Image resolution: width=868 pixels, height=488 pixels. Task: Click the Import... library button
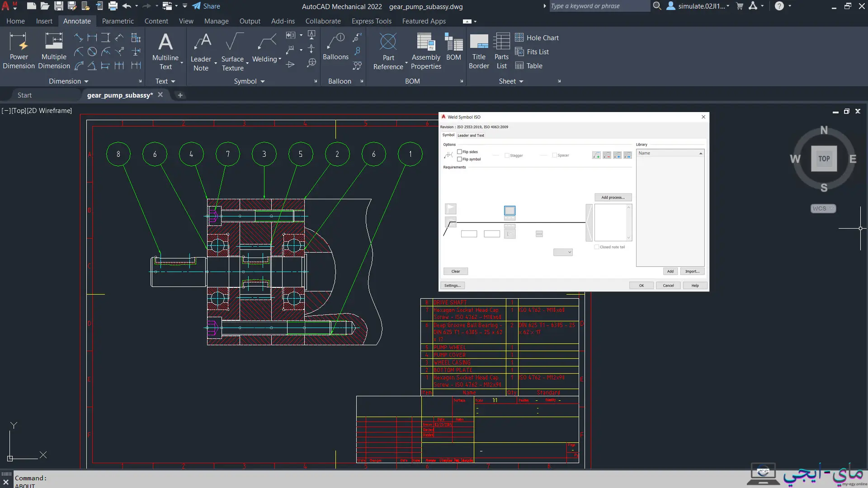click(692, 272)
